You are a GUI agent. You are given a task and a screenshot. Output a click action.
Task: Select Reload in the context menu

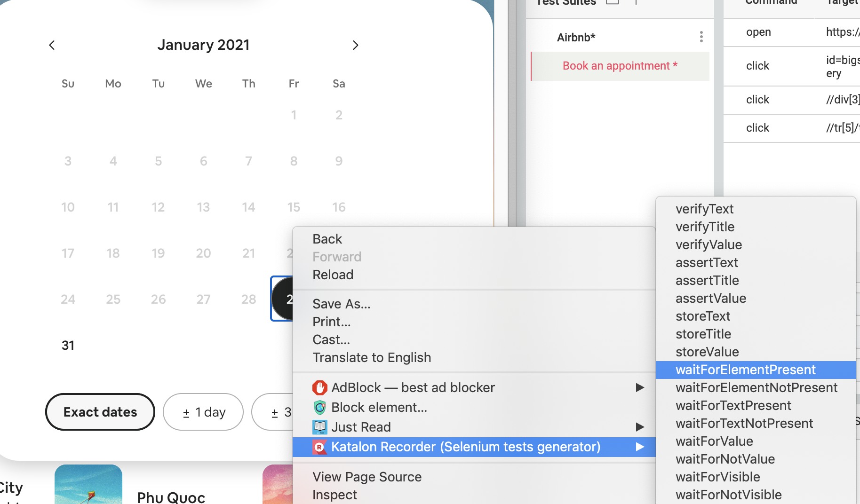(474, 275)
